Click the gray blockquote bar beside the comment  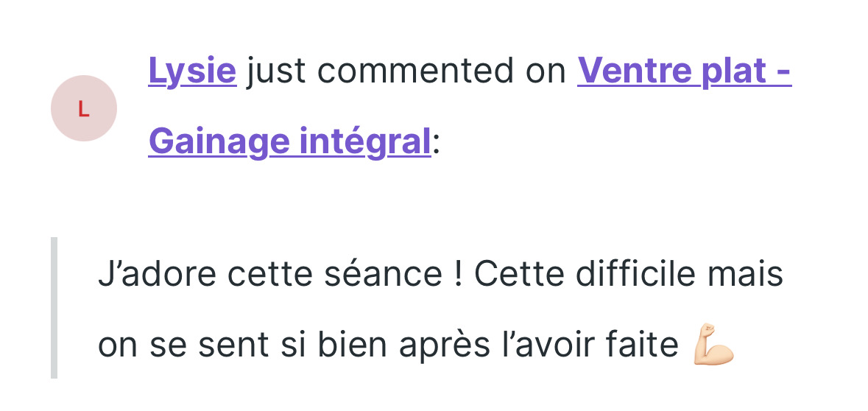tap(54, 307)
